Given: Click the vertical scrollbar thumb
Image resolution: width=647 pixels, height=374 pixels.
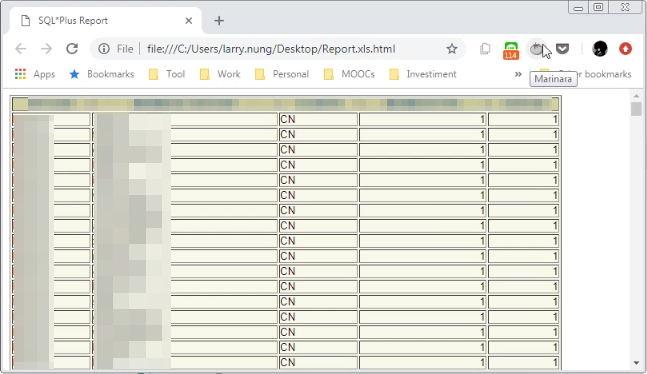Looking at the screenshot, I should (636, 109).
